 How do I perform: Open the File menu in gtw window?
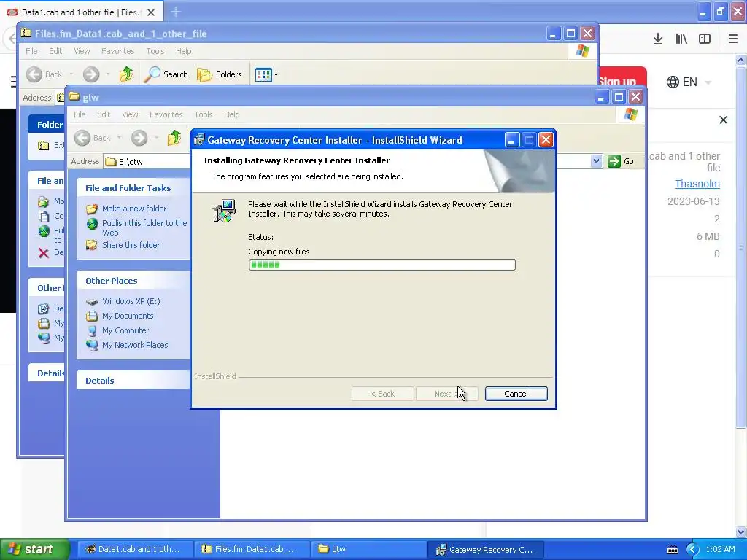[80, 114]
